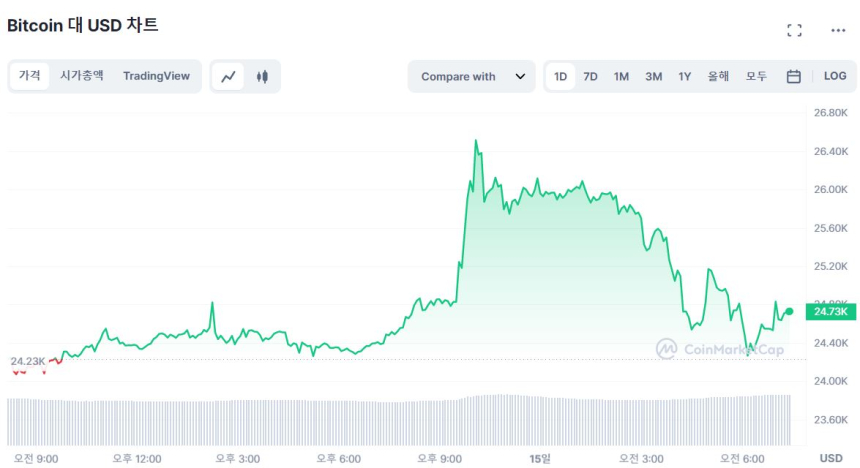Toggle LOG scale on chart
Image resolution: width=860 pixels, height=468 pixels.
(x=835, y=76)
